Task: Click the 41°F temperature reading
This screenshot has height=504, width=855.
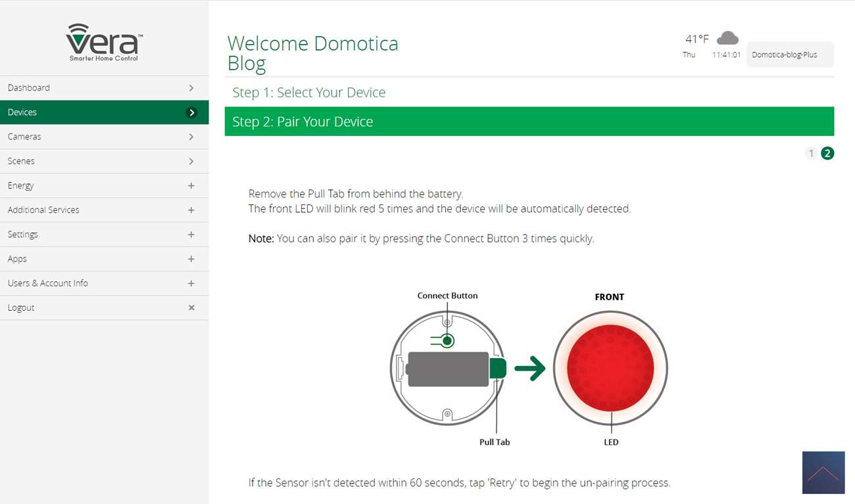Action: [x=697, y=39]
